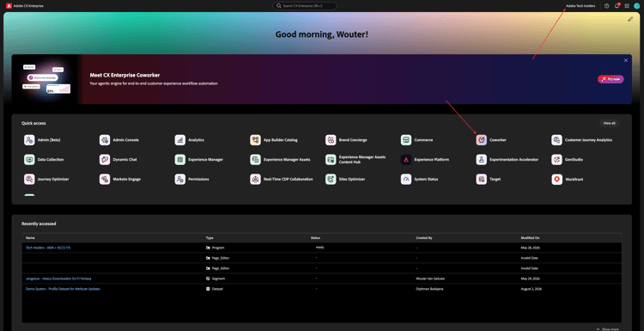Open the help icon in header
The image size is (644, 331).
[x=606, y=6]
